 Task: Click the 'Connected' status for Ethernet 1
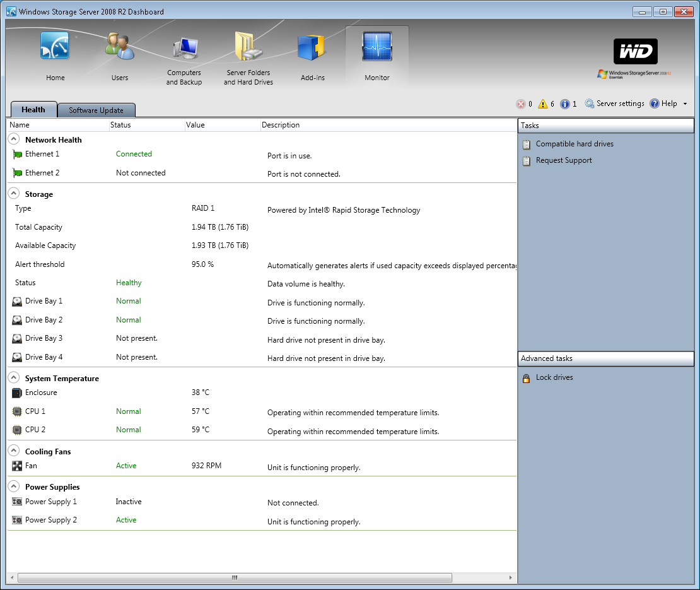click(134, 154)
